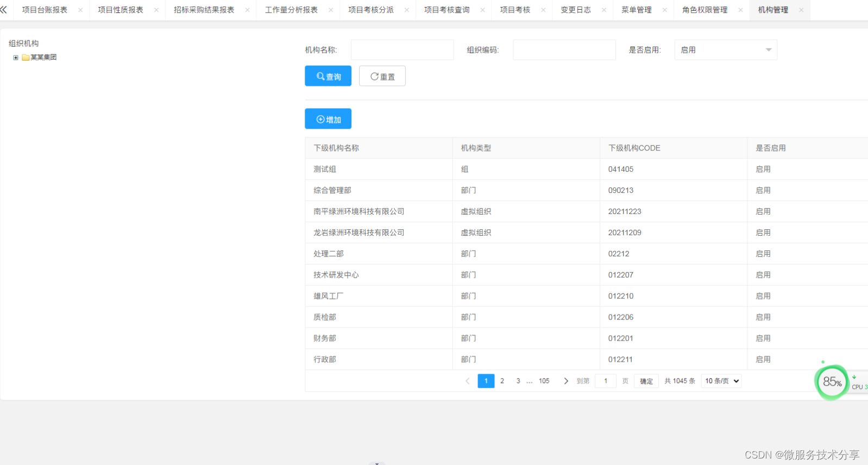Open the 是否启用 dropdown
The height and width of the screenshot is (465, 868).
(x=726, y=50)
